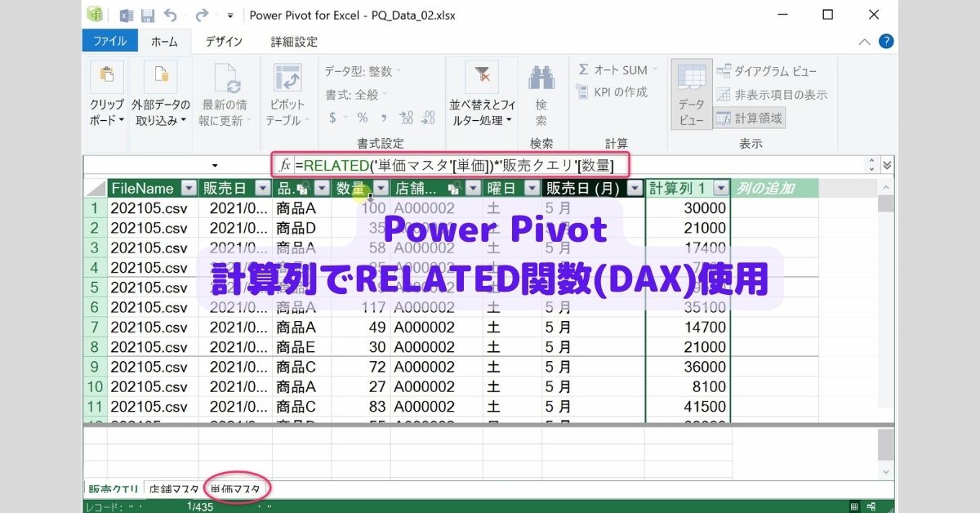
Task: Click the grid view icon in status bar
Action: (854, 506)
